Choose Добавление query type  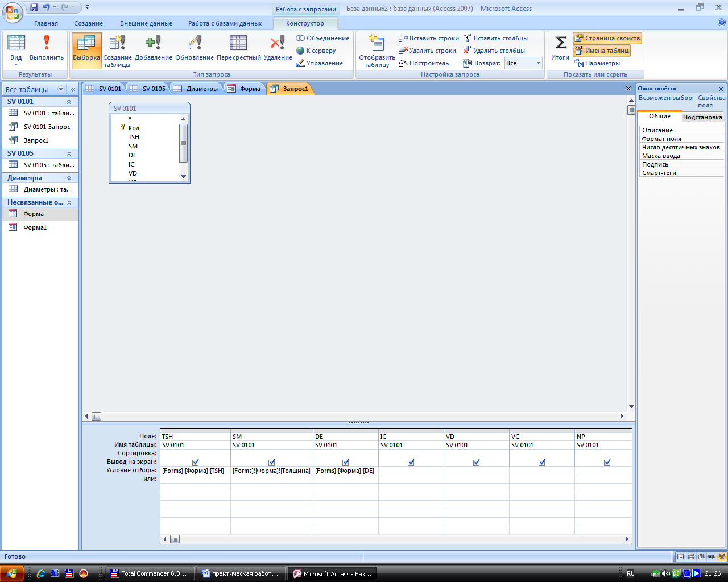point(154,49)
